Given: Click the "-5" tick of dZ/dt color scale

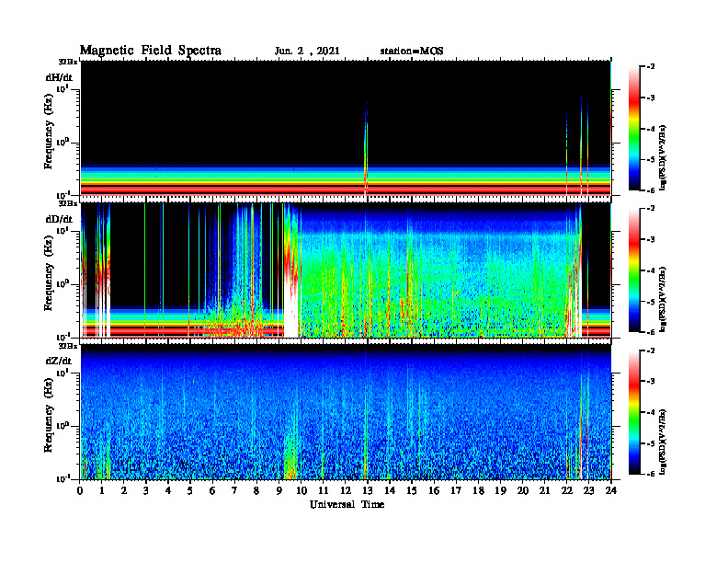Looking at the screenshot, I should click(652, 443).
